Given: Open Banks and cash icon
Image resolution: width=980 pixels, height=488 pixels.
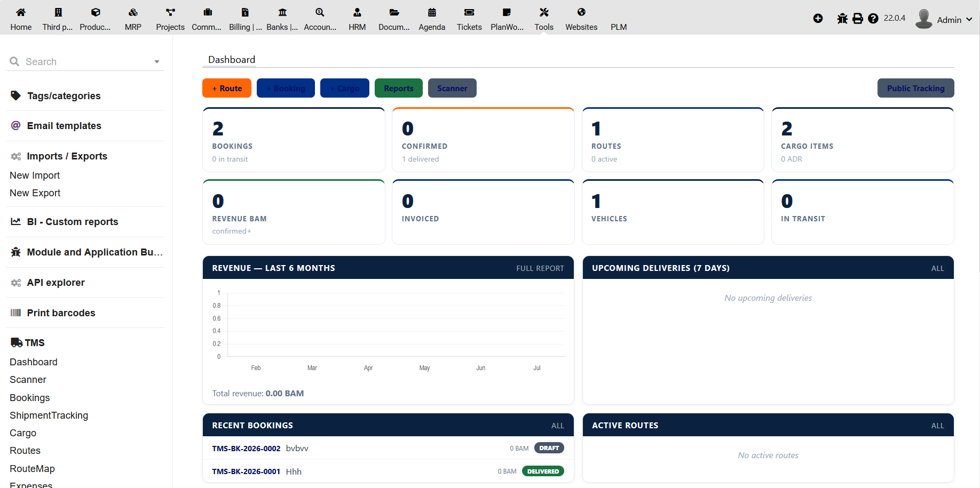Looking at the screenshot, I should 282,12.
